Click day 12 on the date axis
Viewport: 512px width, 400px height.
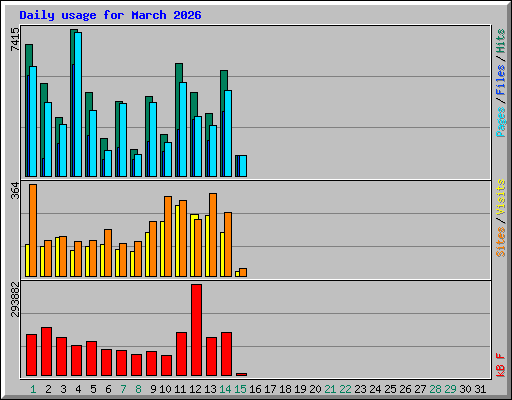click(195, 389)
